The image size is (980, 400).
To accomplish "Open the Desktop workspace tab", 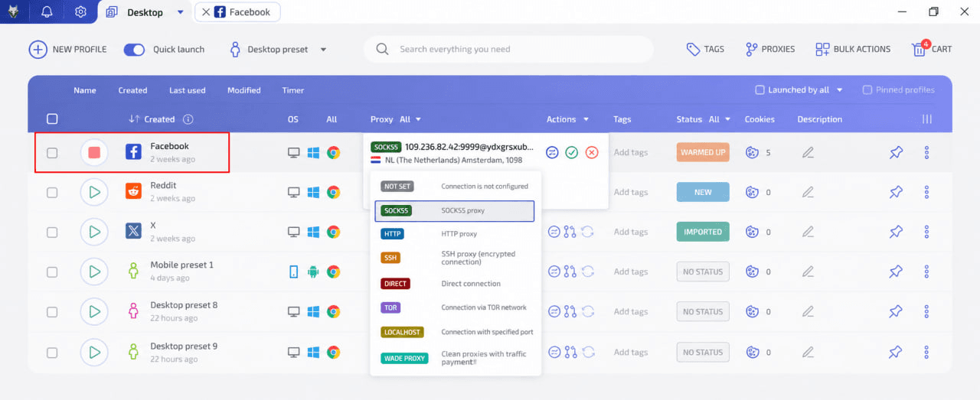I will point(145,12).
